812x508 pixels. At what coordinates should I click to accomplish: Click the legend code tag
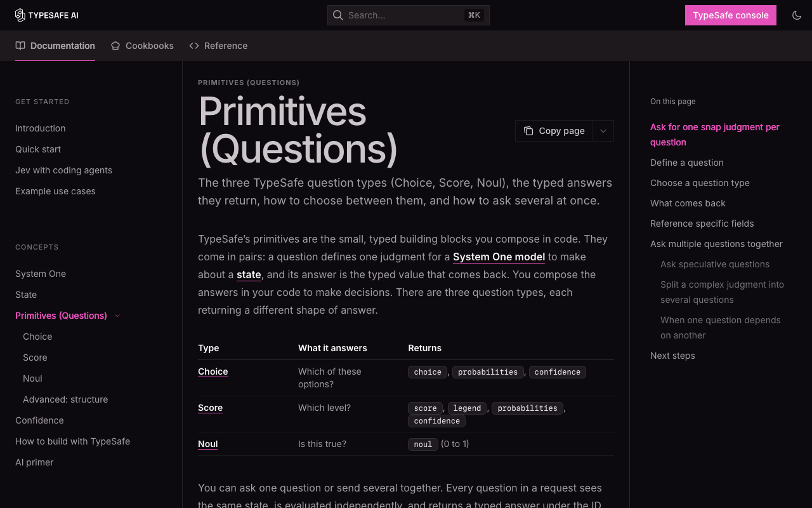coord(467,408)
